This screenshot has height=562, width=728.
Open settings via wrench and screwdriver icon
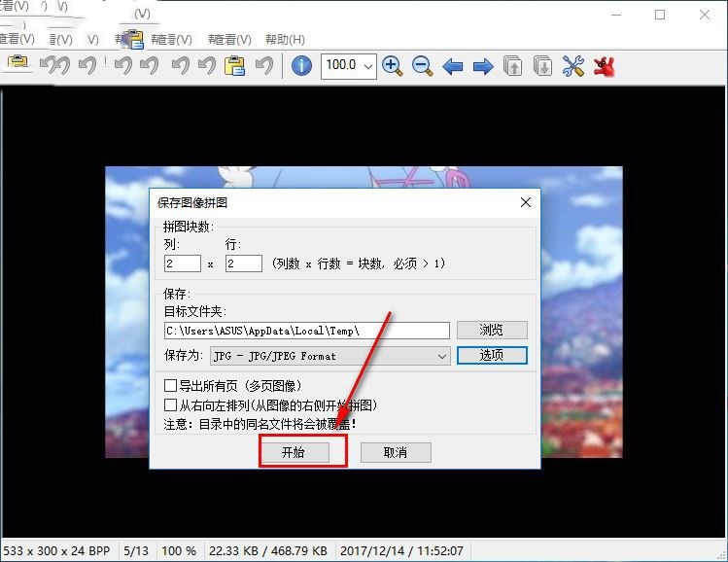(x=572, y=66)
